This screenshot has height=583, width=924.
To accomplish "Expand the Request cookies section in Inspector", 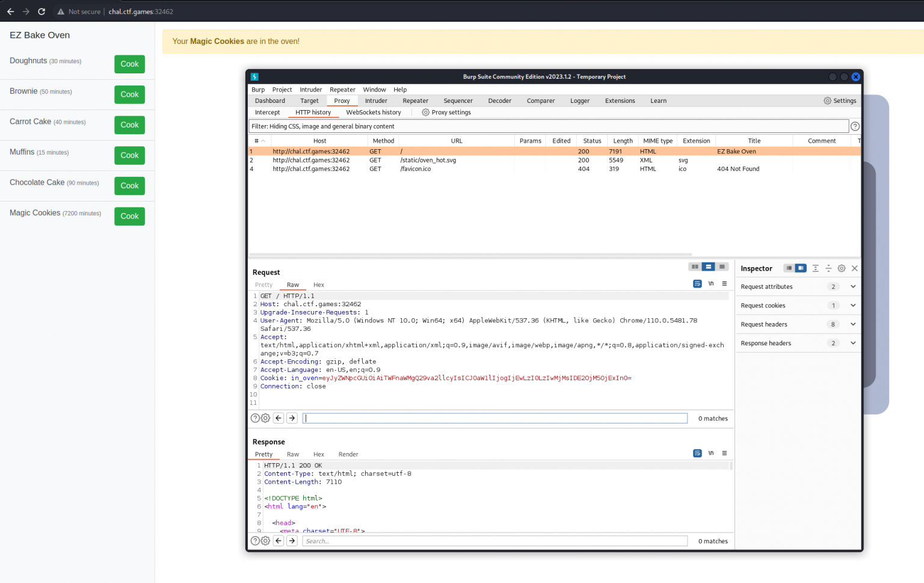I will tap(852, 305).
